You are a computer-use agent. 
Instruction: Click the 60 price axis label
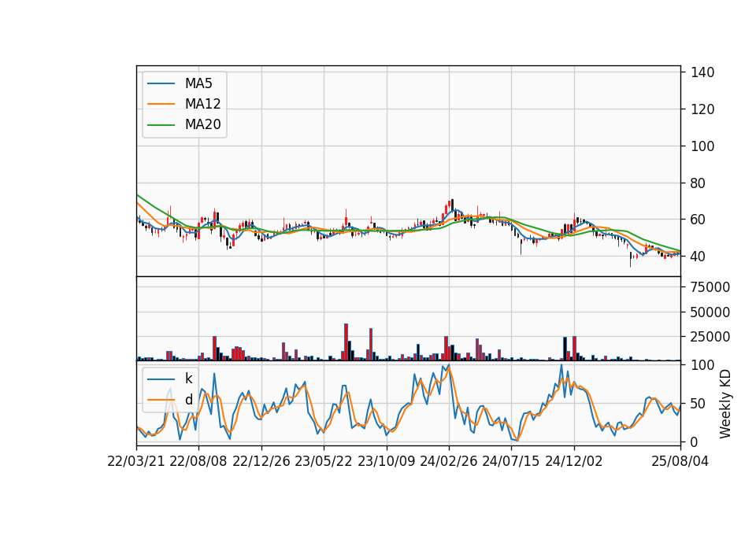pos(698,220)
